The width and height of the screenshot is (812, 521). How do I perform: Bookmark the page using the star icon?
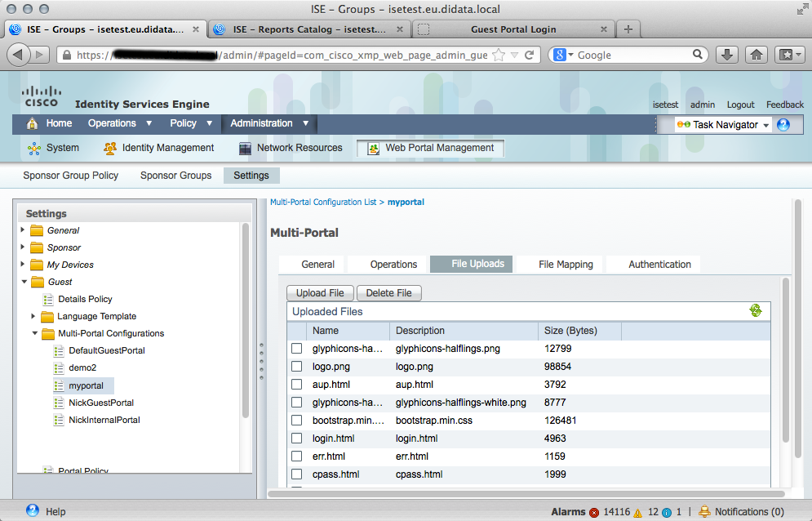point(499,55)
